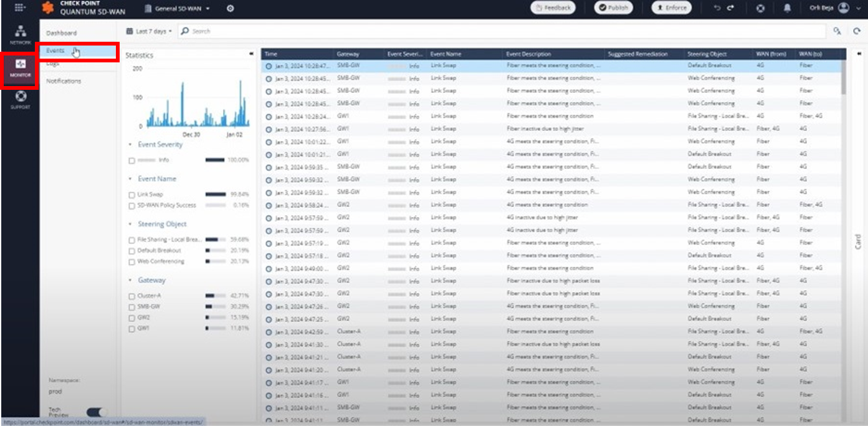868x426 pixels.
Task: Click the row icon for the 9:42:59 event
Action: tap(269, 332)
